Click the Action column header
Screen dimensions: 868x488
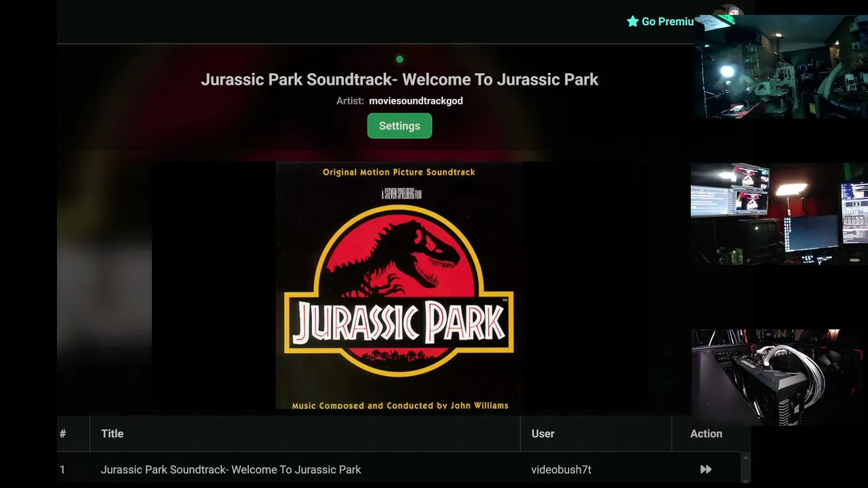[706, 434]
